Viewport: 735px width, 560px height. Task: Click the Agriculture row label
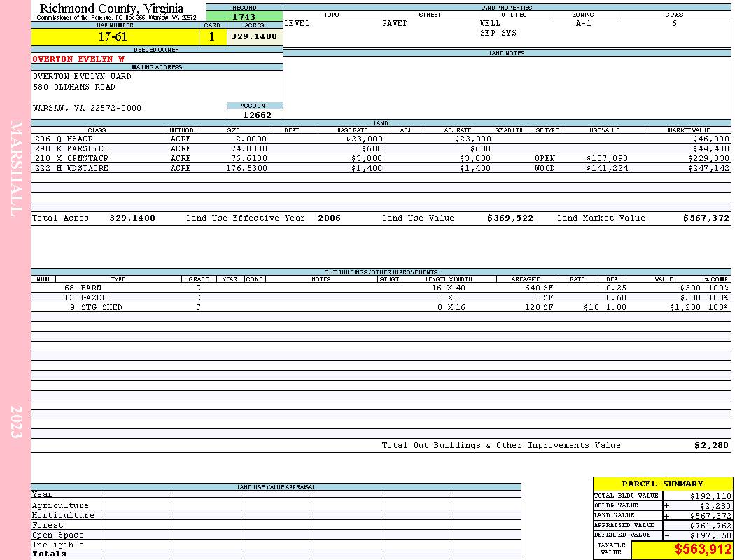click(60, 505)
